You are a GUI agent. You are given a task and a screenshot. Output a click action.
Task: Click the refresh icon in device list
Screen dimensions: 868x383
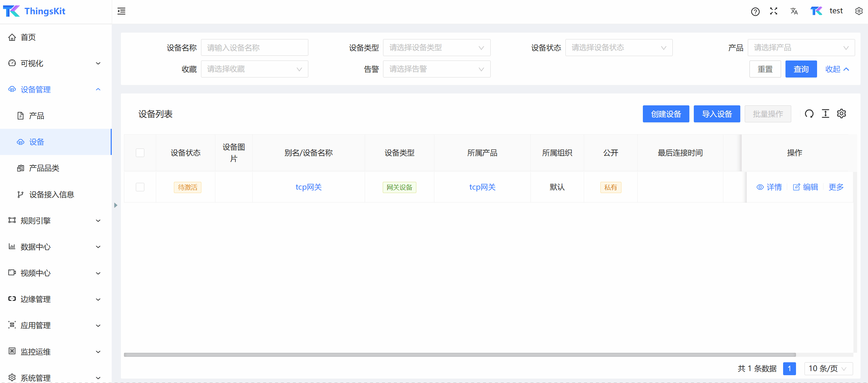[809, 114]
